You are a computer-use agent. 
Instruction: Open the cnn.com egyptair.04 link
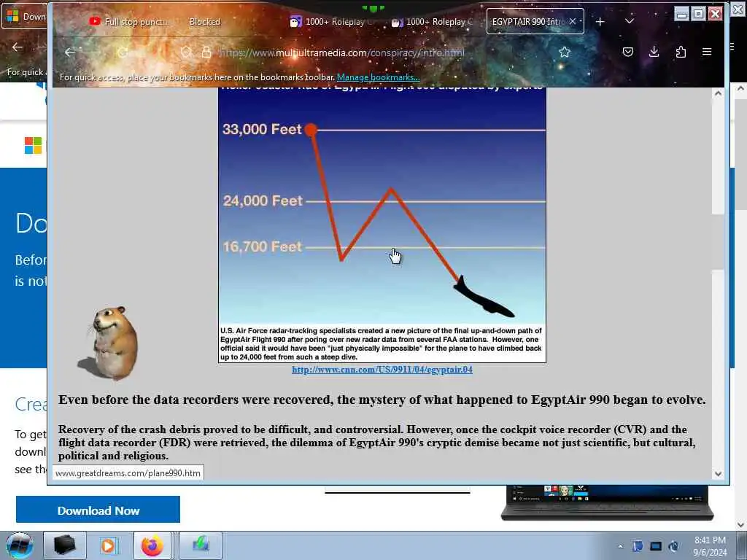coord(382,370)
